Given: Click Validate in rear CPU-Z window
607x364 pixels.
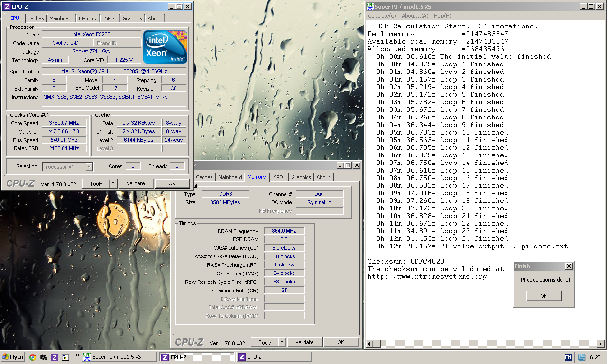Looking at the screenshot, I should pyautogui.click(x=304, y=342).
